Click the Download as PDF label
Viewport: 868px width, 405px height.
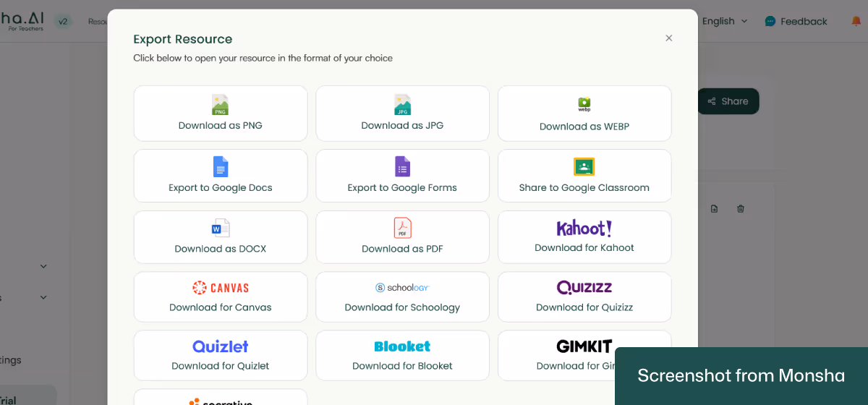coord(402,249)
